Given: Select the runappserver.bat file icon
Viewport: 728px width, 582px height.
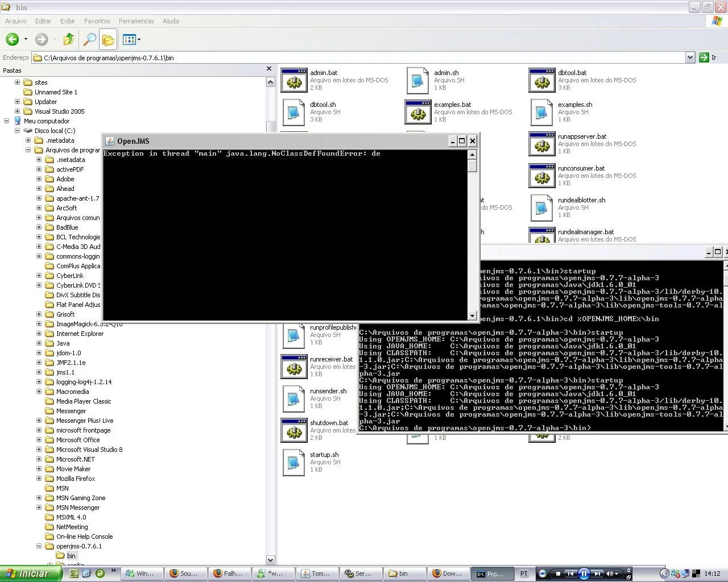Looking at the screenshot, I should (x=541, y=144).
